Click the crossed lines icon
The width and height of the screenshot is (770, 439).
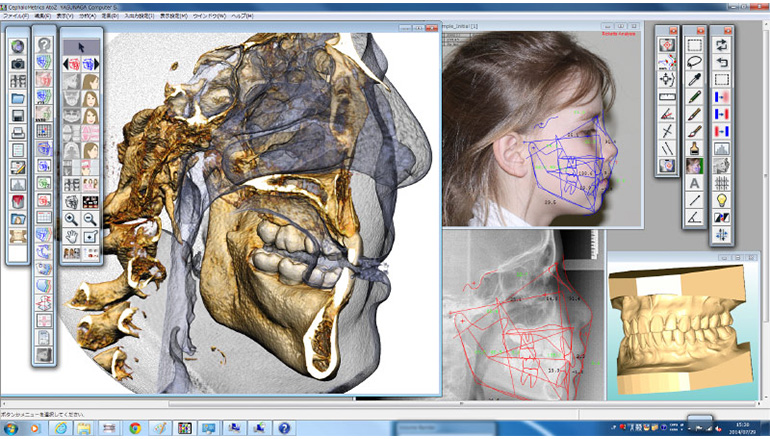[667, 131]
